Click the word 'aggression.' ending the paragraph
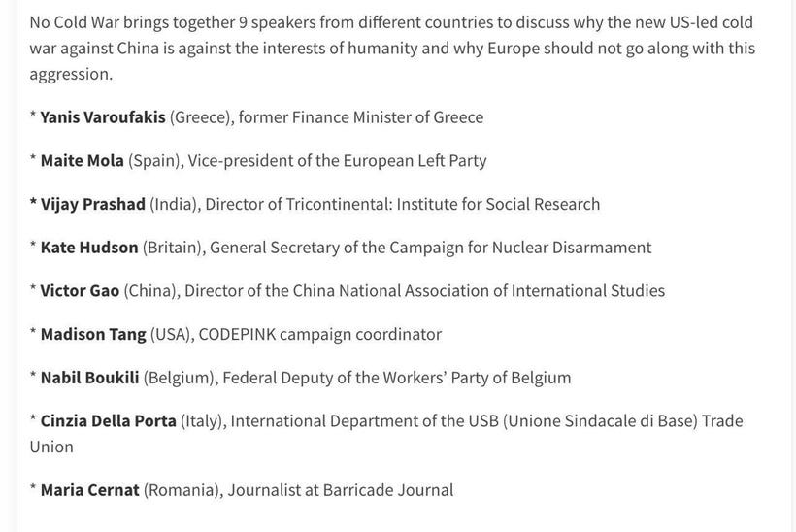Viewport: 796px width, 532px height. pos(71,74)
